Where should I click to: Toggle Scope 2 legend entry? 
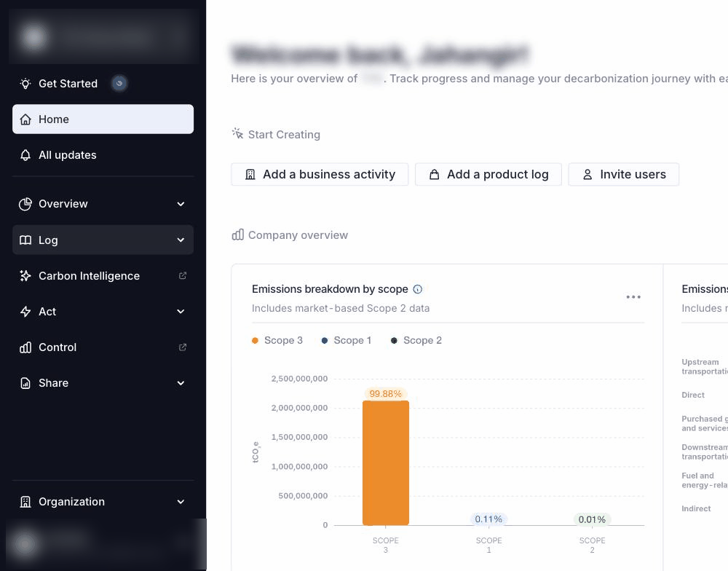click(416, 341)
